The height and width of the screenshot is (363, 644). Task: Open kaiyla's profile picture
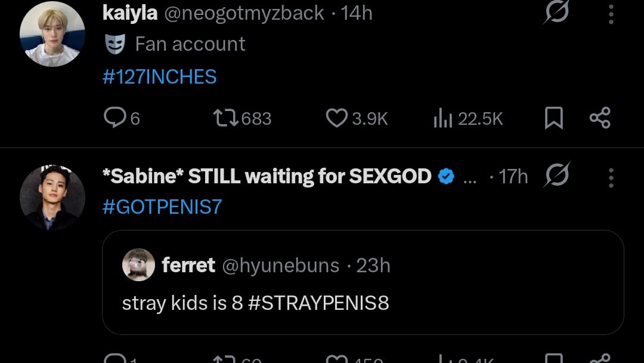52,34
